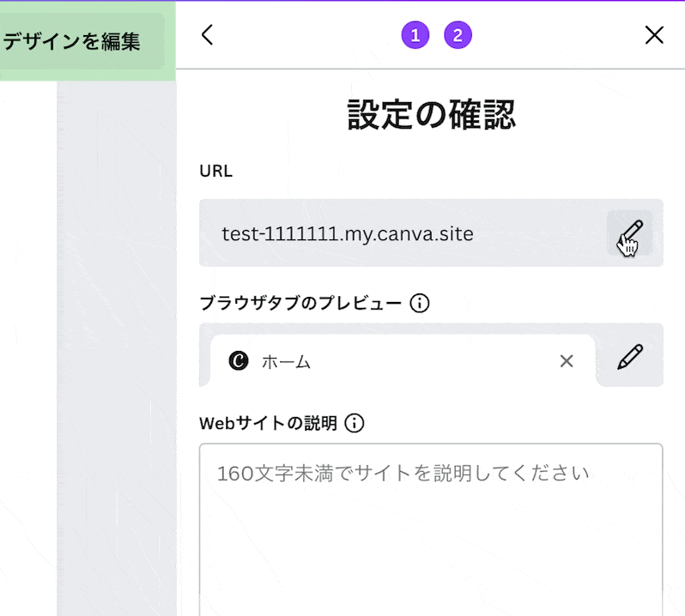Click the Canva favicon in the tab preview
This screenshot has width=685, height=616.
239,360
